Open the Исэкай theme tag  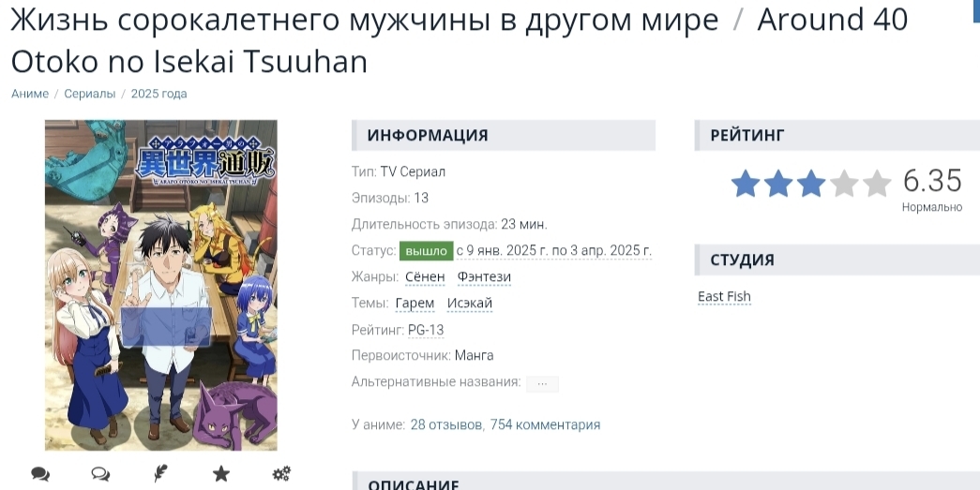(x=470, y=304)
